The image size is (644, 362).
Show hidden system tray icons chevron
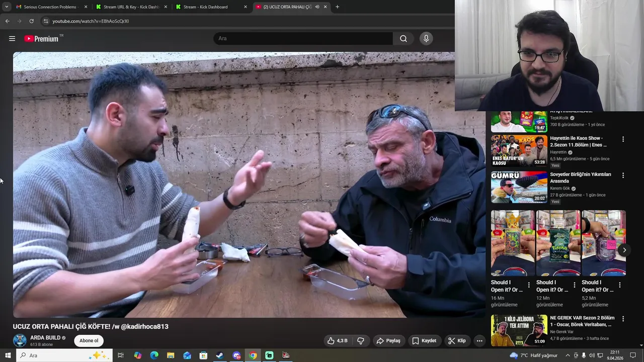click(568, 355)
